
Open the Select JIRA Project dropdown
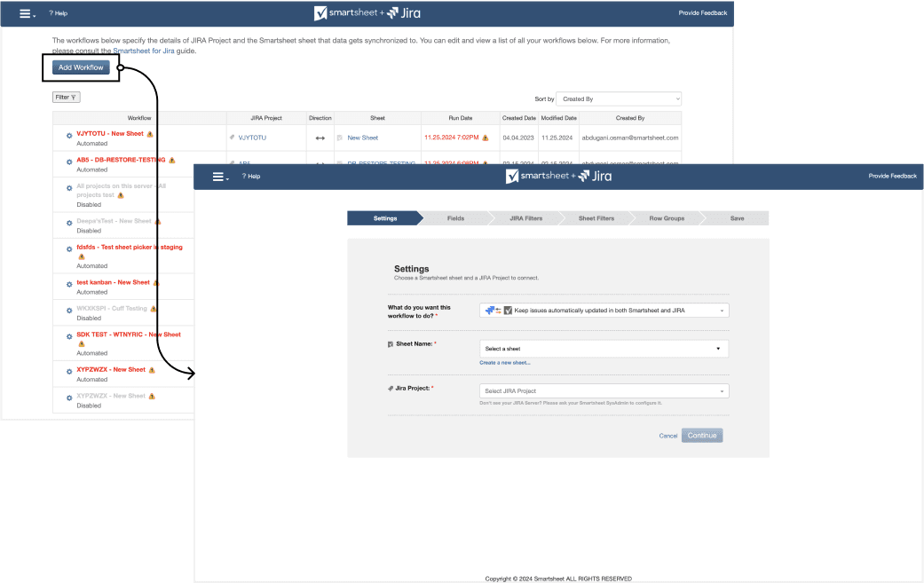click(x=604, y=391)
